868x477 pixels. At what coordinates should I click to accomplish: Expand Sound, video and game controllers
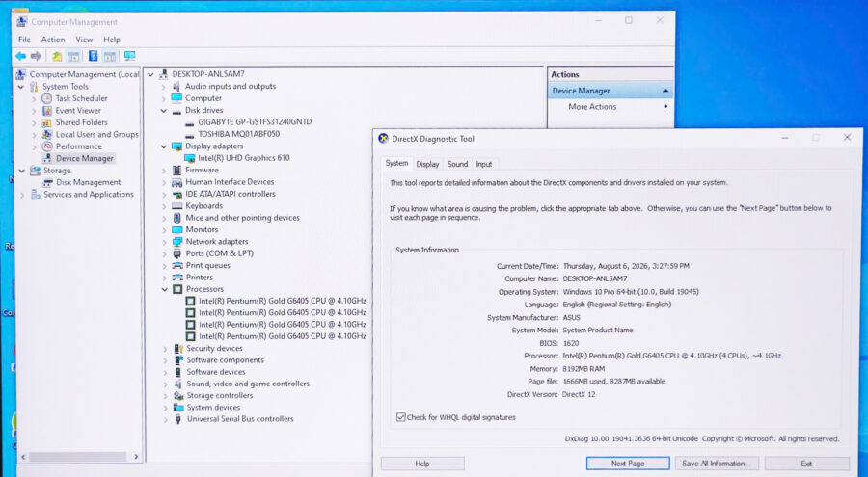click(165, 384)
